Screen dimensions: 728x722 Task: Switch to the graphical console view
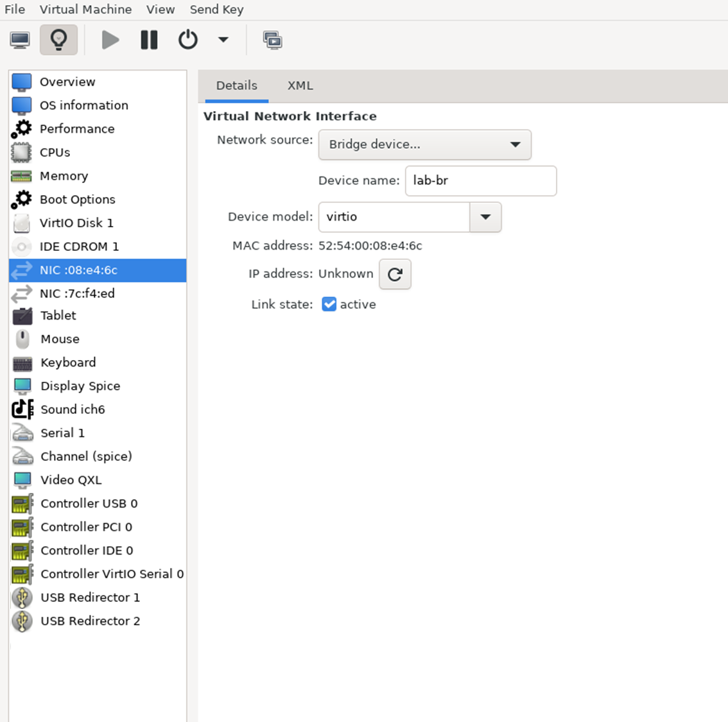point(20,39)
